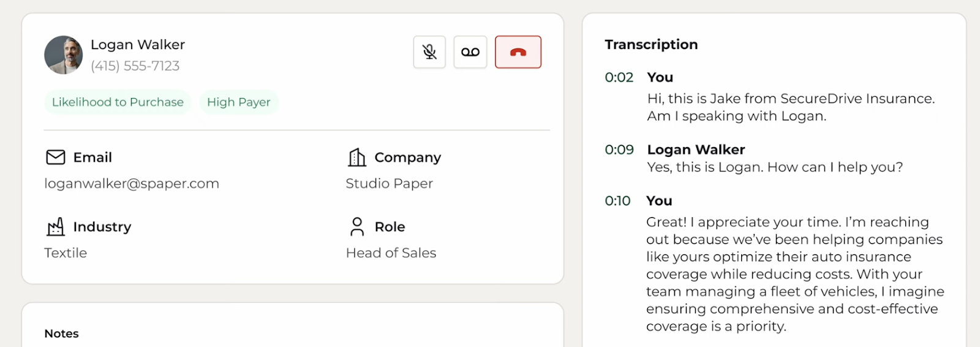Click the Logan Walker contact name
980x347 pixels.
138,45
